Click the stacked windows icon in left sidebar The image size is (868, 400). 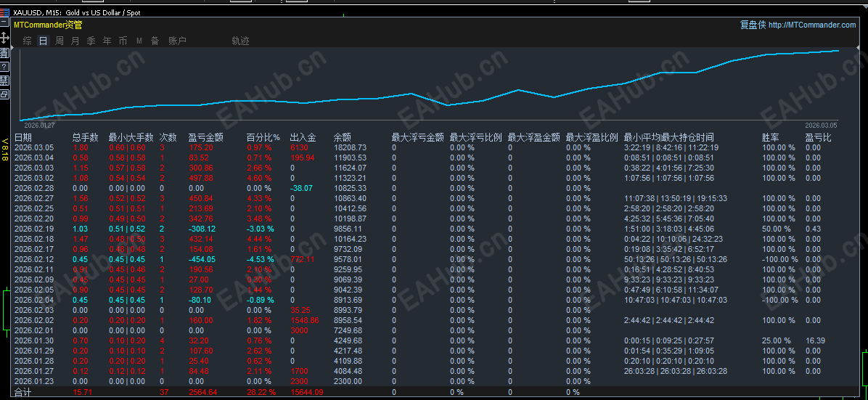point(4,94)
